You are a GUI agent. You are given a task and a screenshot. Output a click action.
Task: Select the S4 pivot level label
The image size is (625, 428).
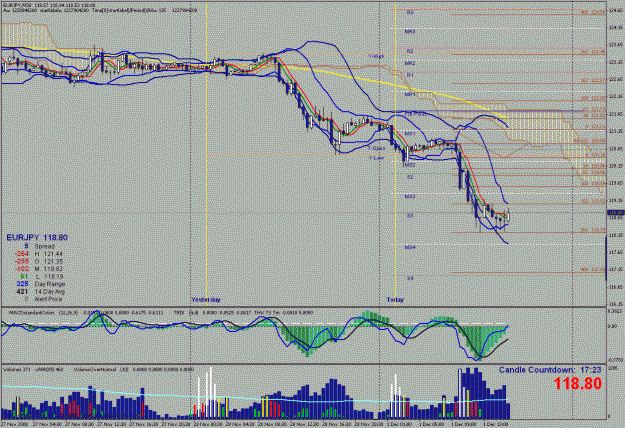(410, 278)
